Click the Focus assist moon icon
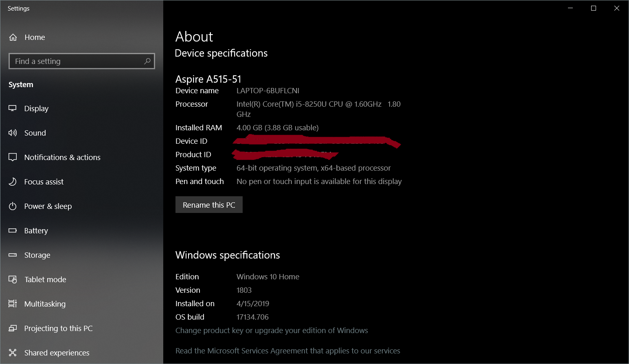This screenshot has width=629, height=364. 13,182
